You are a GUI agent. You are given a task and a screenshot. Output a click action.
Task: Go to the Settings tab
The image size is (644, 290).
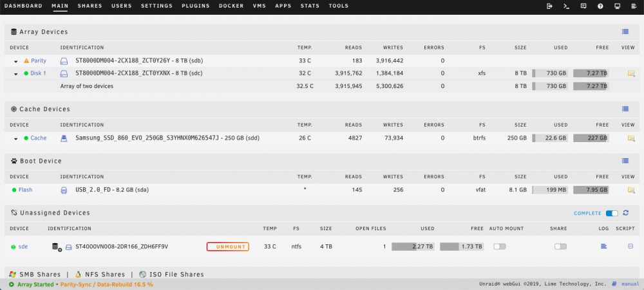point(157,6)
